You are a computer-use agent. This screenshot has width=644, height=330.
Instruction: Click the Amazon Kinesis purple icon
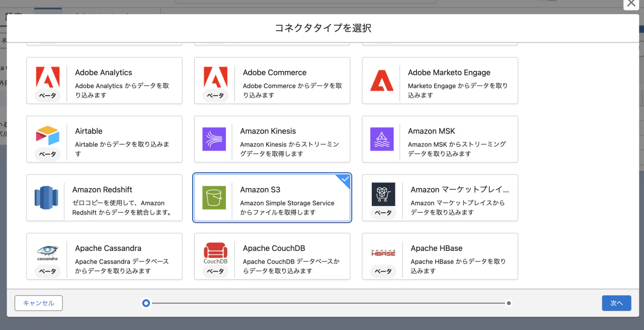coord(214,139)
